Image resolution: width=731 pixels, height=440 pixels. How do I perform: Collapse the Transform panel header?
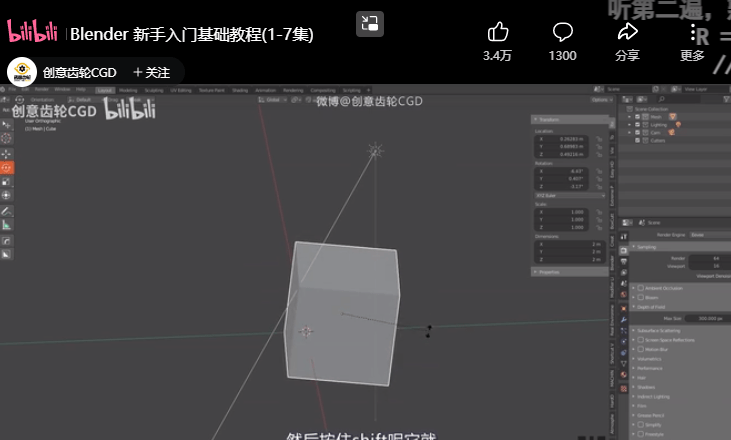pyautogui.click(x=570, y=120)
